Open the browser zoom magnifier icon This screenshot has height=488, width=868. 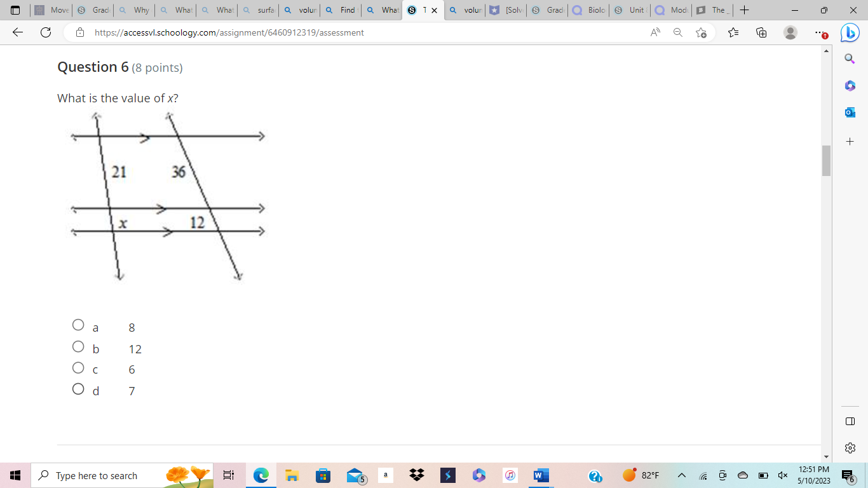[677, 32]
